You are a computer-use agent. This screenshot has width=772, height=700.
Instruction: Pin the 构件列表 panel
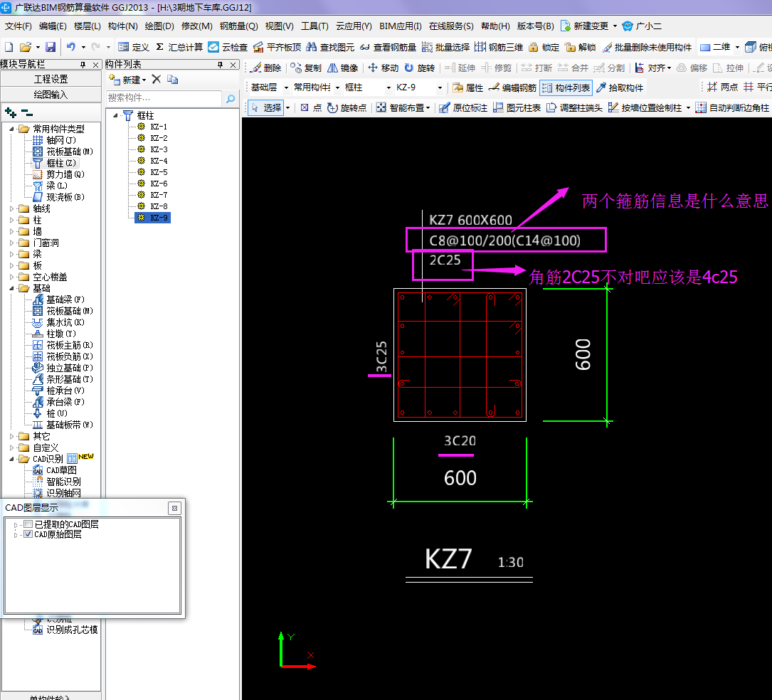click(220, 65)
